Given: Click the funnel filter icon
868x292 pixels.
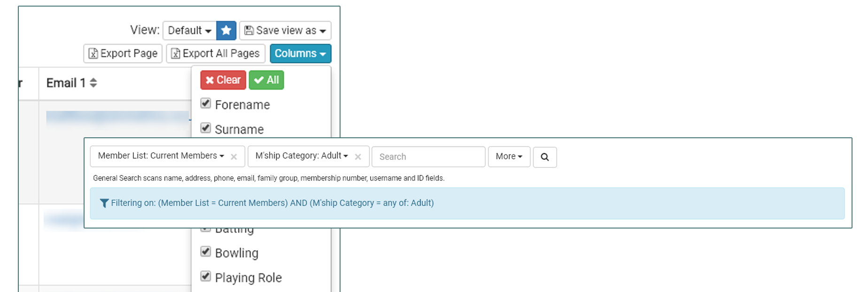Looking at the screenshot, I should pos(104,203).
